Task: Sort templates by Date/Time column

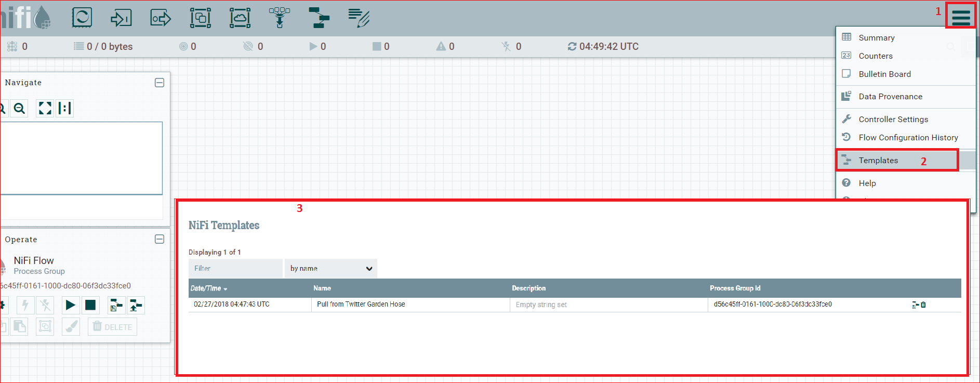Action: point(209,288)
